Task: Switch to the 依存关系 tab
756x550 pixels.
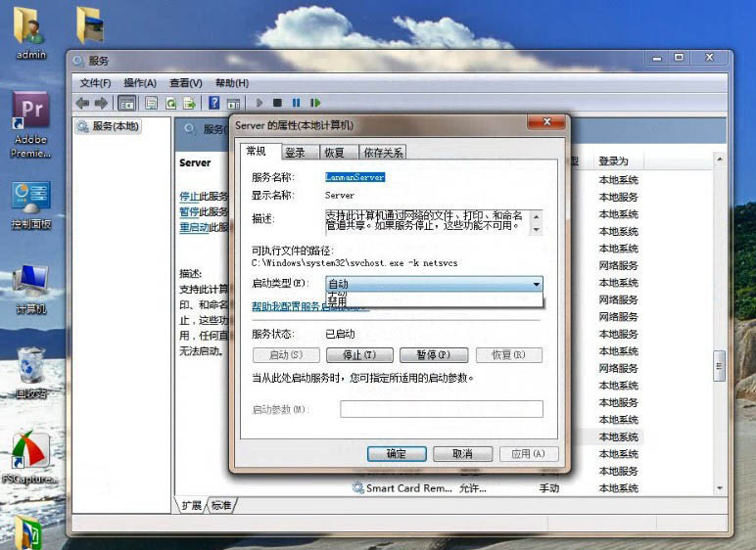Action: point(383,153)
